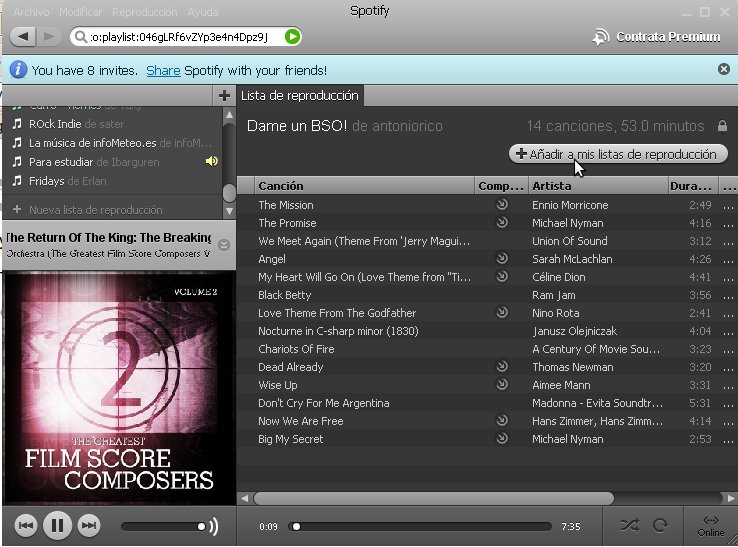Viewport: 738px width, 547px height.
Task: Click the sidebar scroll up arrow
Action: click(229, 114)
